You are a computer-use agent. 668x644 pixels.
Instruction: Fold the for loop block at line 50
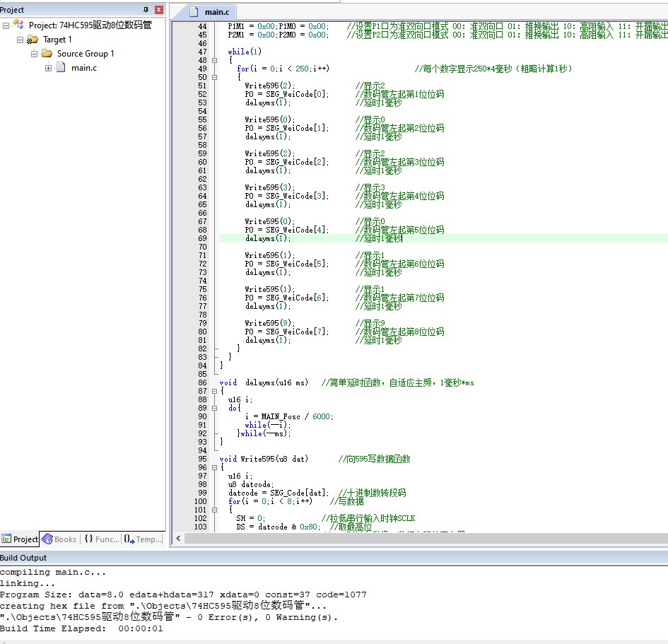point(214,77)
